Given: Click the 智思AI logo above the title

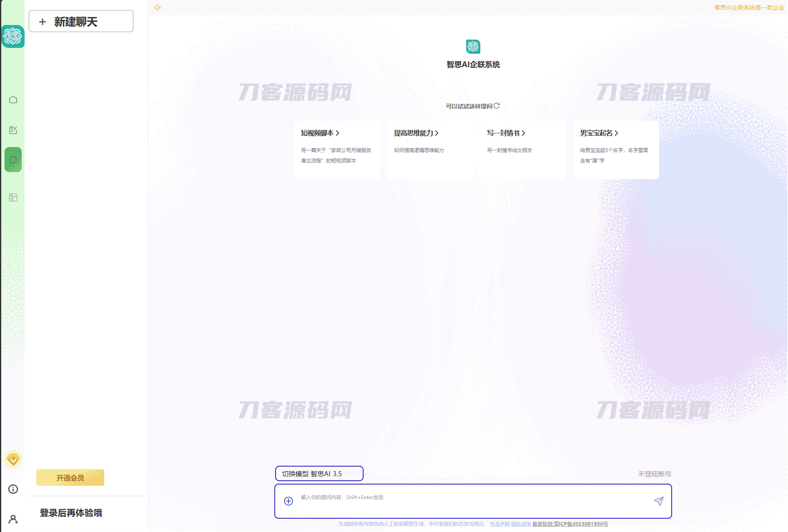Looking at the screenshot, I should (x=473, y=47).
